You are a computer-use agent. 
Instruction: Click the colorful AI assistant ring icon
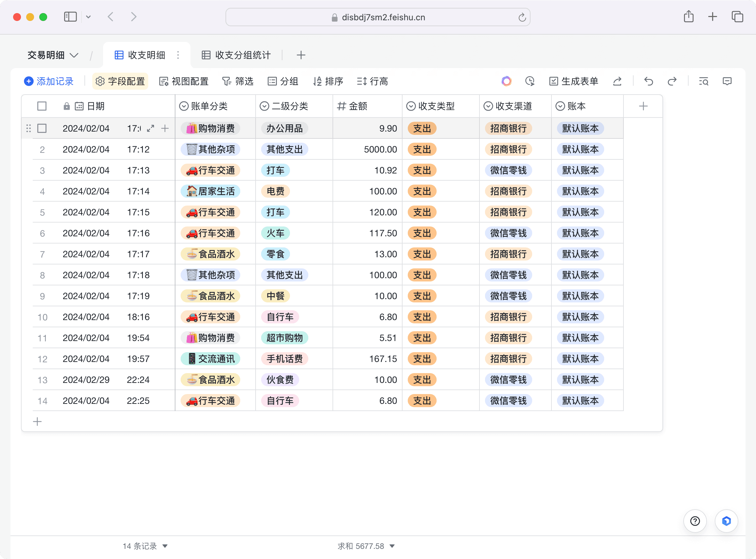tap(506, 81)
